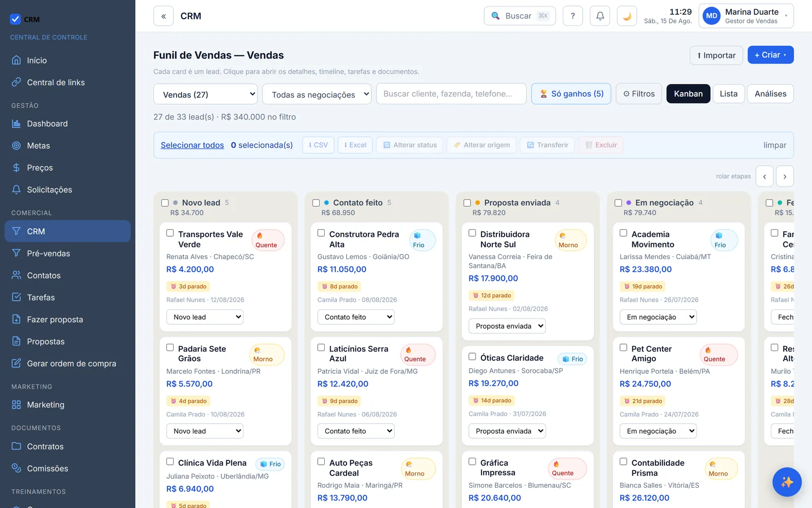This screenshot has height=508, width=812.
Task: Click the Importar button
Action: [x=716, y=55]
